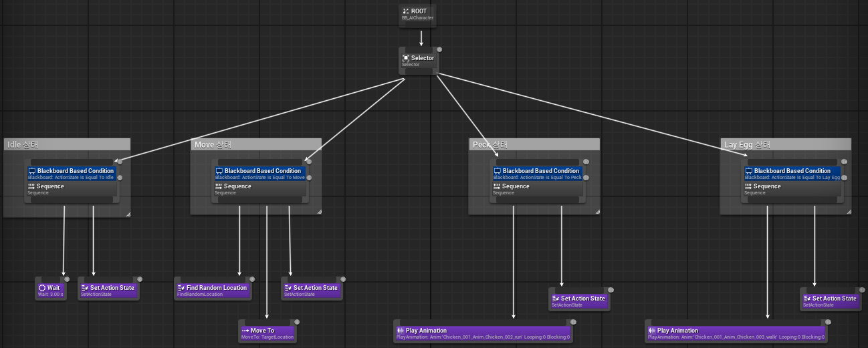The width and height of the screenshot is (868, 348).
Task: Click the Blackboard decorator icon in Peck group
Action: [x=498, y=171]
